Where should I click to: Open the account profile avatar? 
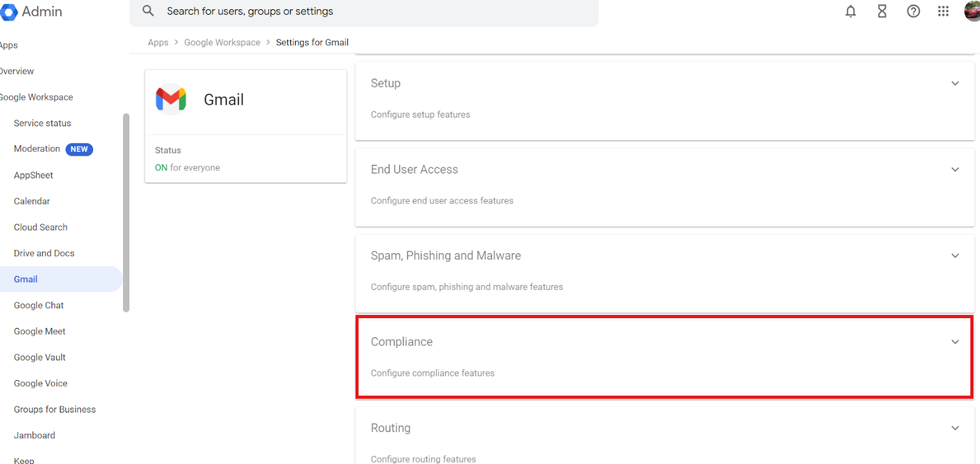[x=972, y=11]
